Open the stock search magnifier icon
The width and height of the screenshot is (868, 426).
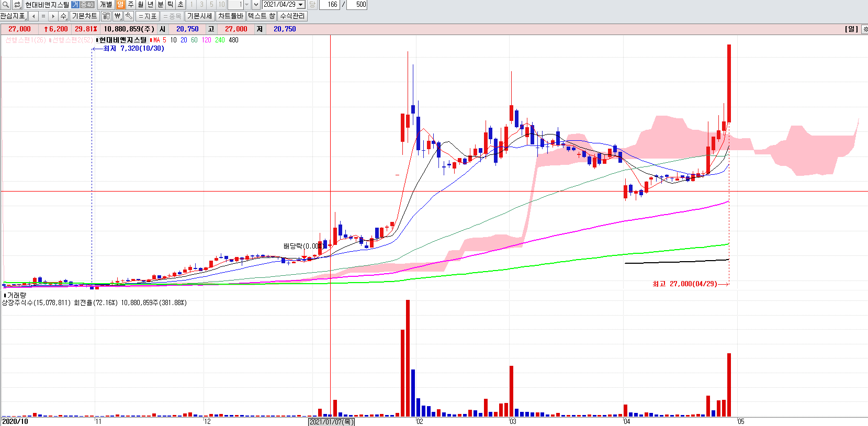pyautogui.click(x=6, y=5)
